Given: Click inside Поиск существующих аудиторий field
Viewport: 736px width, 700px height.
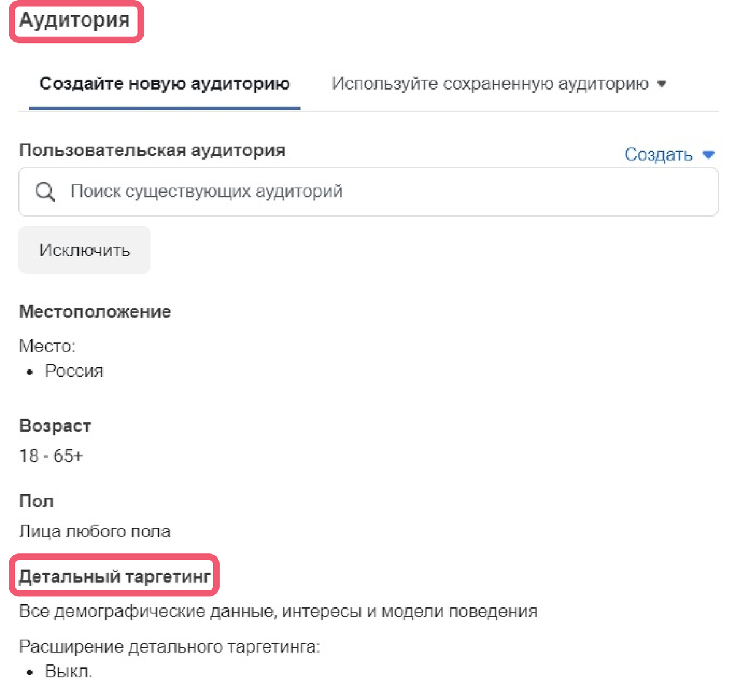Looking at the screenshot, I should coord(245,191).
